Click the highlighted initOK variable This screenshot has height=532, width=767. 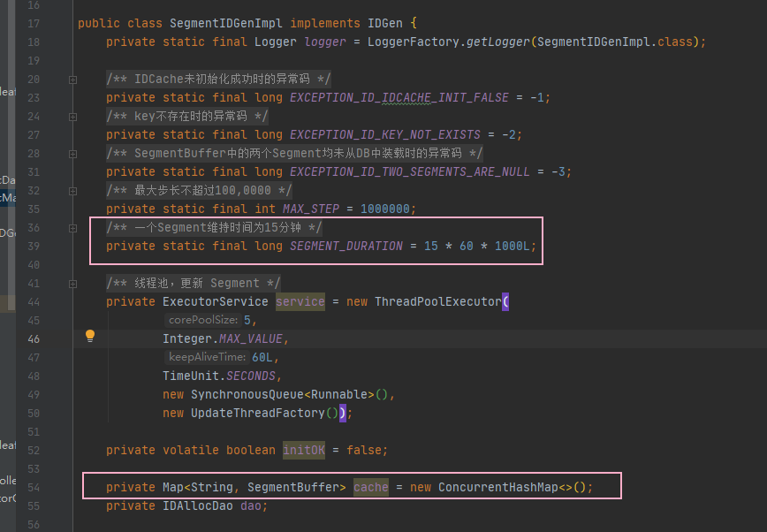tap(303, 451)
